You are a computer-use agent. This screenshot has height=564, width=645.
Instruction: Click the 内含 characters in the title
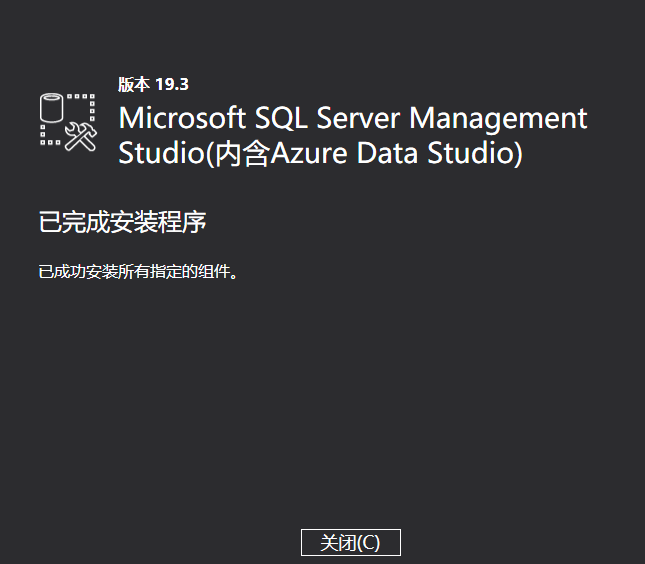241,154
